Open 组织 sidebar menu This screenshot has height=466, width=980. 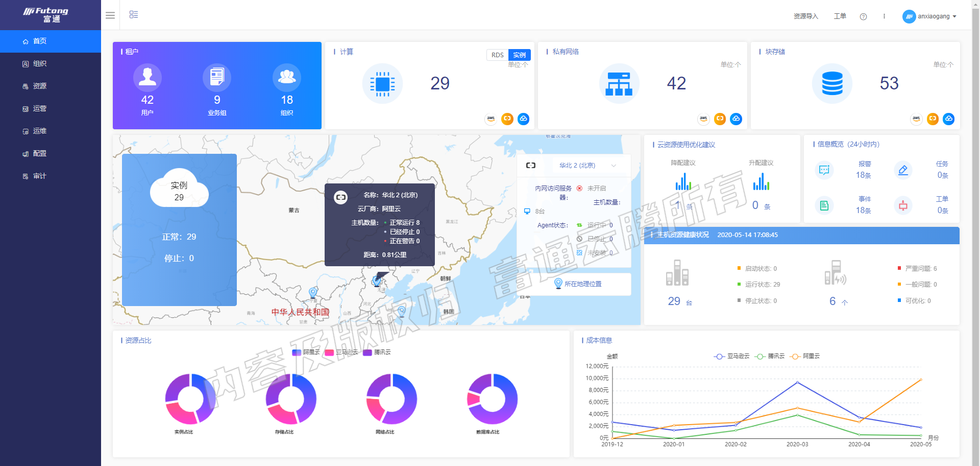[x=51, y=64]
